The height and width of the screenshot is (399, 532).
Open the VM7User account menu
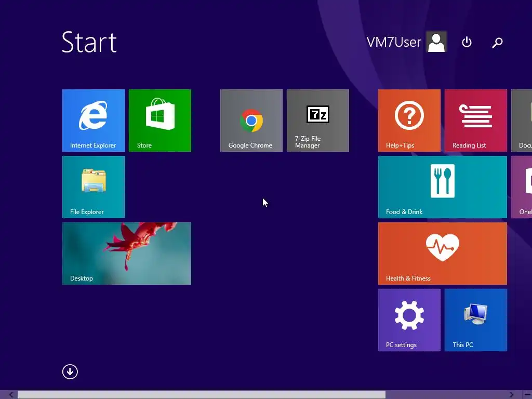click(406, 42)
